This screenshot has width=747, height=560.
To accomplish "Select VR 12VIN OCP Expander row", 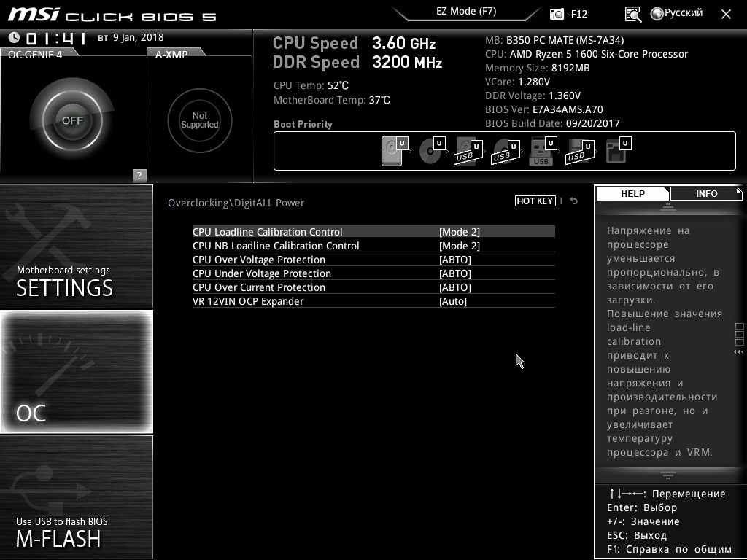I will 373,301.
